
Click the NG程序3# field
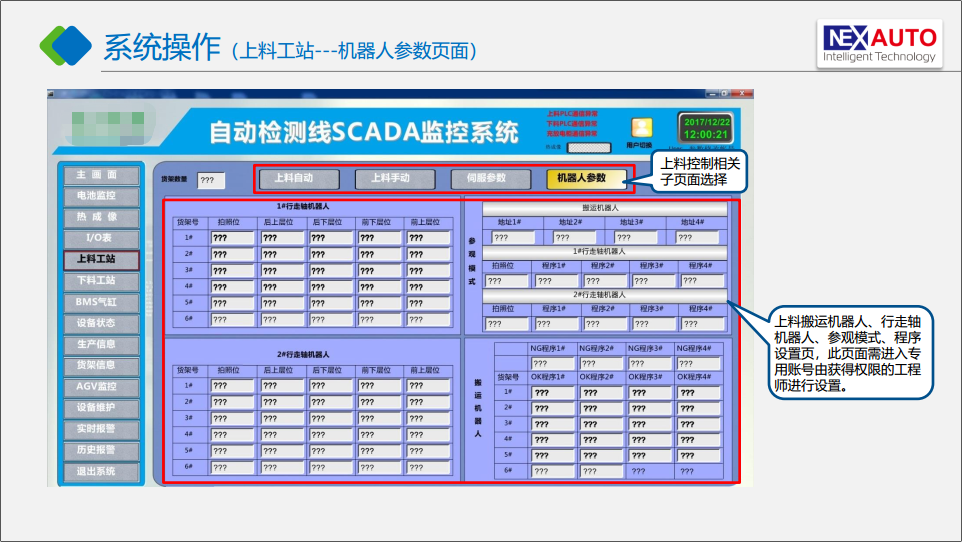click(650, 363)
